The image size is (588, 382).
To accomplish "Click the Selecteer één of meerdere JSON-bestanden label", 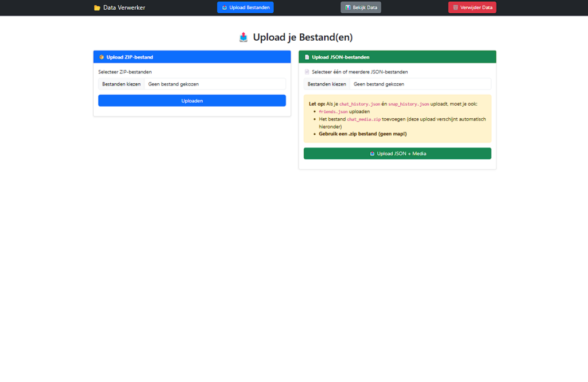I will [x=359, y=72].
